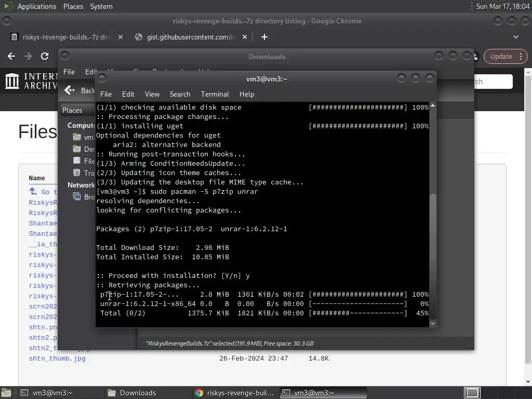Open terminal Search menu
This screenshot has width=532, height=399.
pyautogui.click(x=180, y=94)
